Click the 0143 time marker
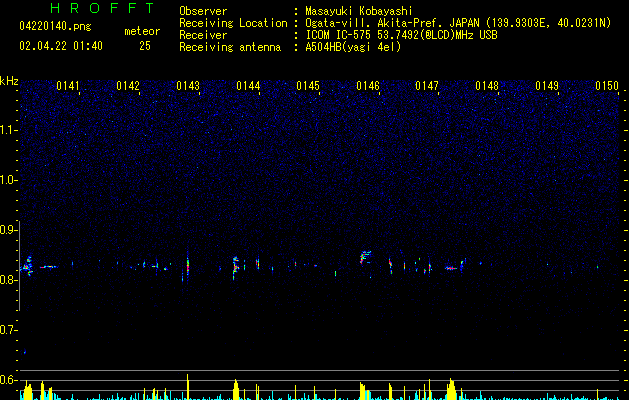Viewport: 629px width, 400px height. pos(188,86)
